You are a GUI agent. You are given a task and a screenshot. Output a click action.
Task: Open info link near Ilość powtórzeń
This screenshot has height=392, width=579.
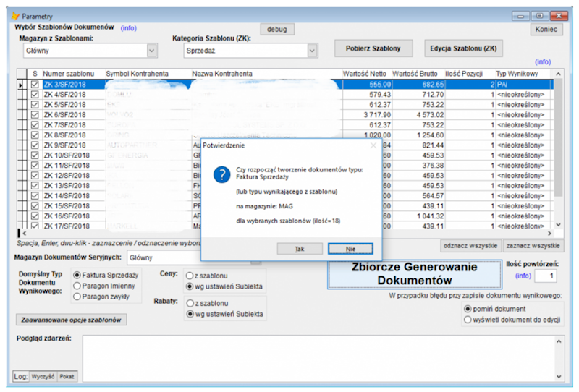523,276
